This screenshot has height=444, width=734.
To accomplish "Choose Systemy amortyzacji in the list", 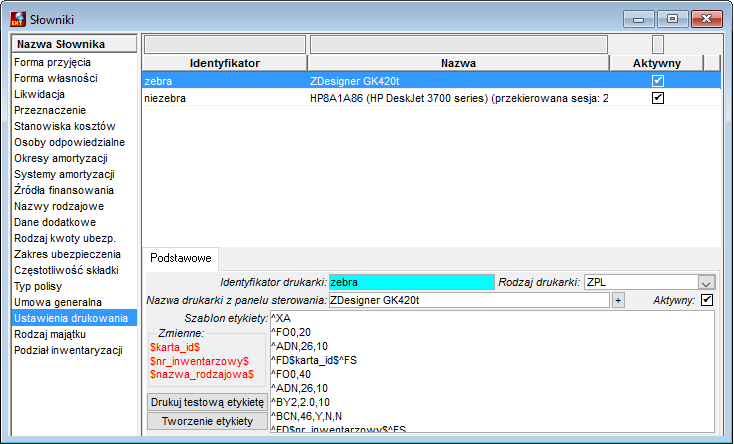I will tap(64, 174).
